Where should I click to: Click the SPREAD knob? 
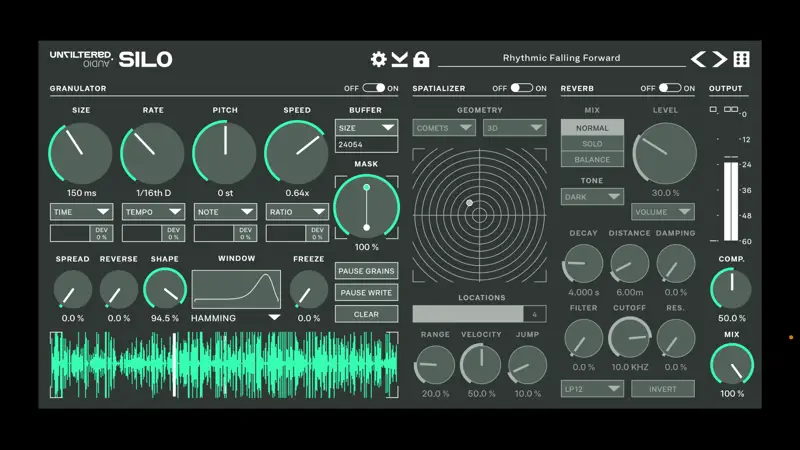(72, 289)
